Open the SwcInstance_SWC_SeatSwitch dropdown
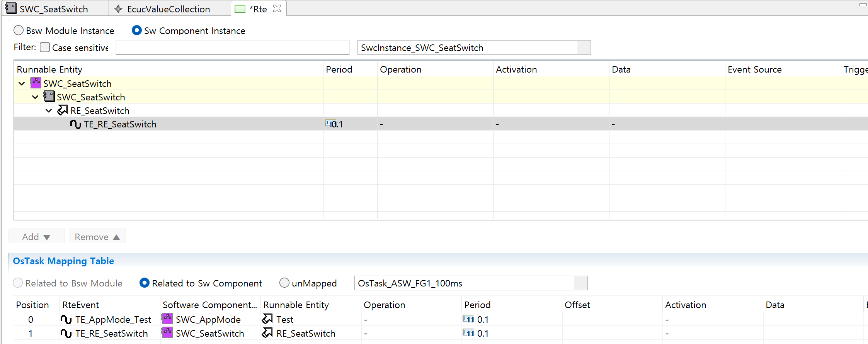This screenshot has width=868, height=344. tap(584, 47)
